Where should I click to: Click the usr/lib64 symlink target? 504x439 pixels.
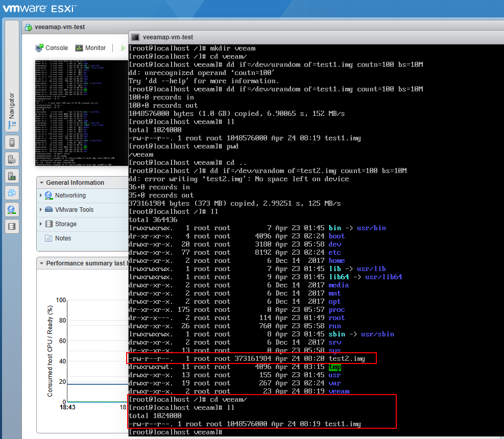(383, 277)
